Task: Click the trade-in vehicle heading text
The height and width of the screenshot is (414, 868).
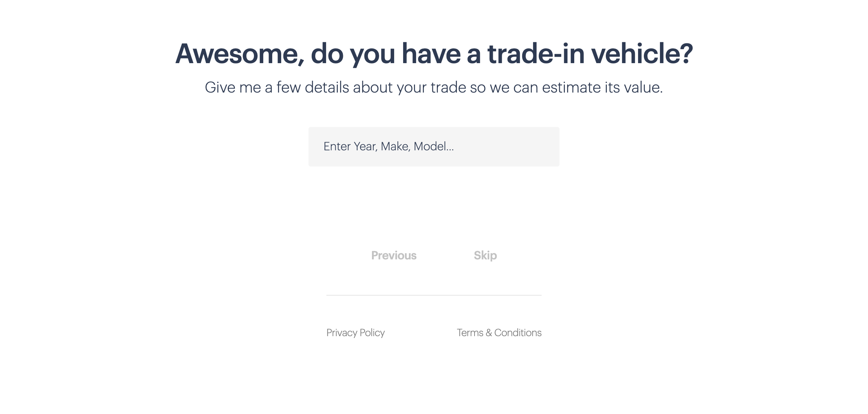Action: pyautogui.click(x=434, y=54)
